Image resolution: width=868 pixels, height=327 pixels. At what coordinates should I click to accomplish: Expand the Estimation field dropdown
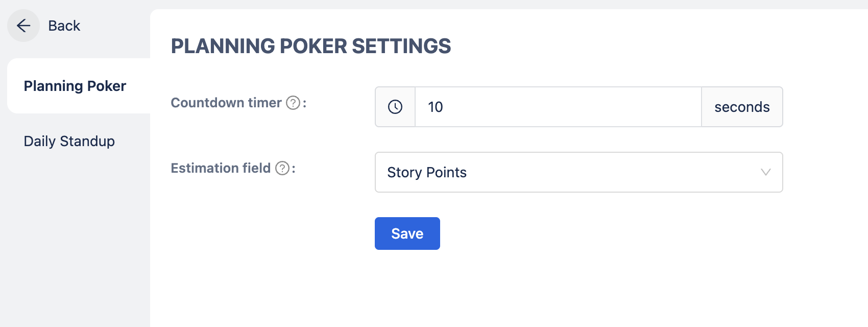(578, 172)
